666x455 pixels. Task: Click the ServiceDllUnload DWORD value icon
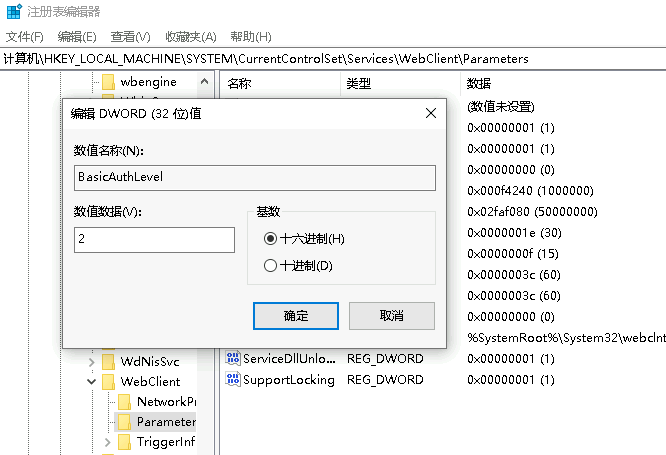233,358
